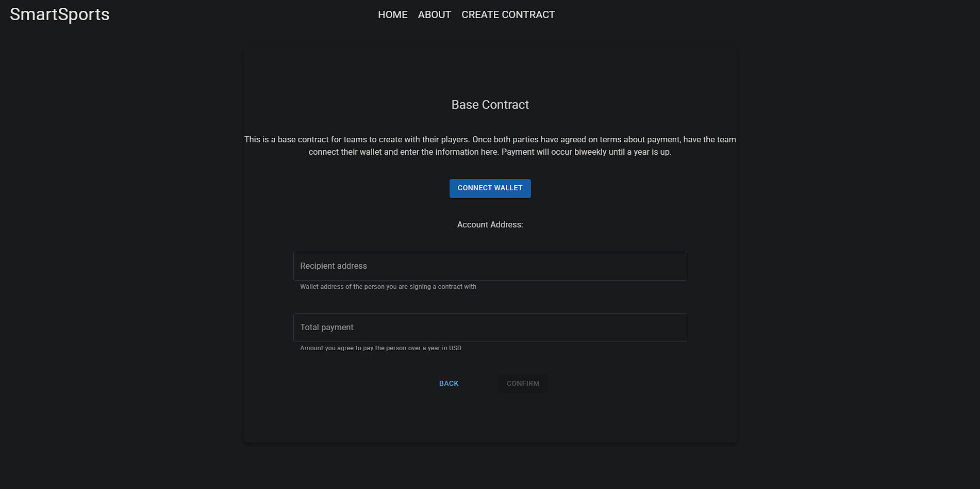Click the navigation bar area
980x489 pixels.
click(x=490, y=14)
